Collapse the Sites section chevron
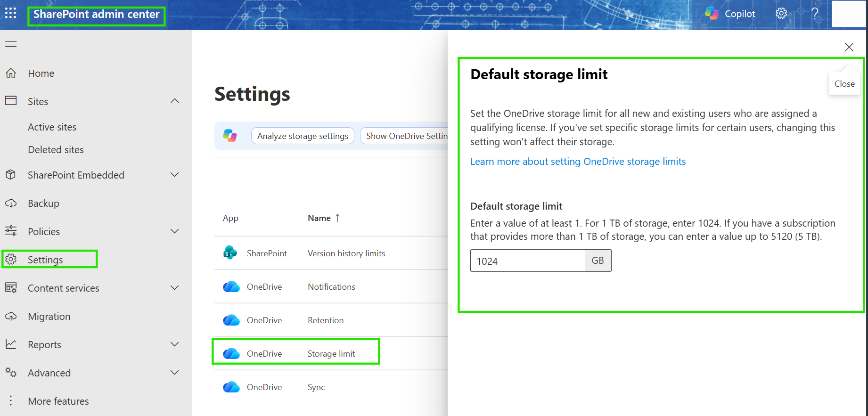The width and height of the screenshot is (868, 416). tap(175, 101)
